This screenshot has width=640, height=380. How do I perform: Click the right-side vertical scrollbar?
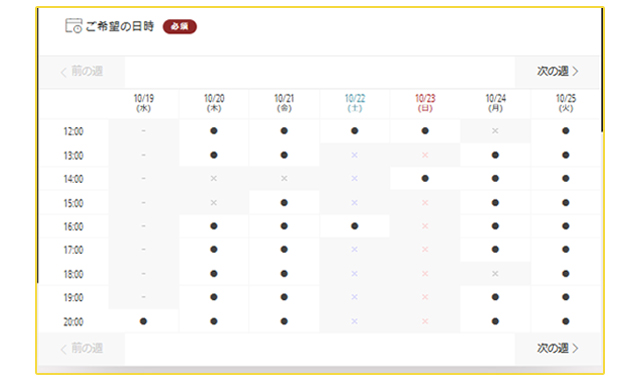(602, 69)
